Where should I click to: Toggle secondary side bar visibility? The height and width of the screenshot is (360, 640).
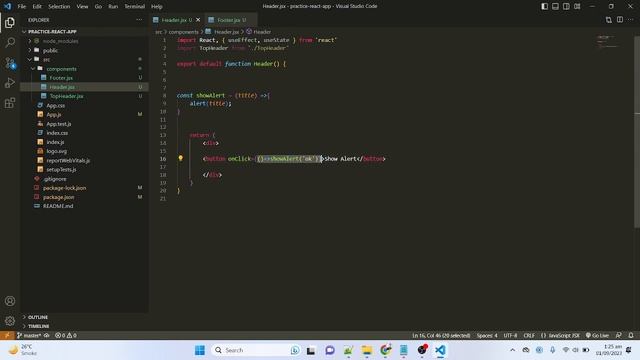566,6
